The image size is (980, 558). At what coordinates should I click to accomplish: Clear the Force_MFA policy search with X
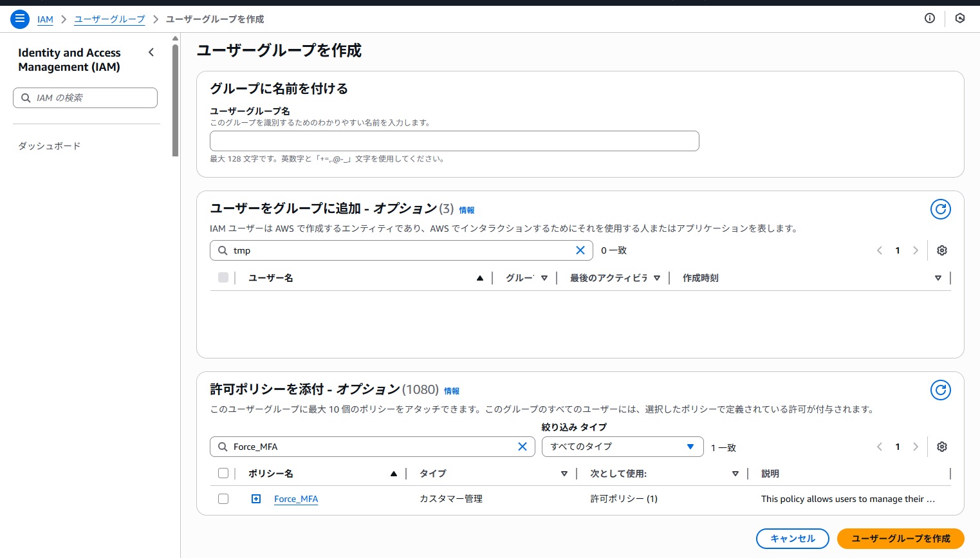click(522, 446)
